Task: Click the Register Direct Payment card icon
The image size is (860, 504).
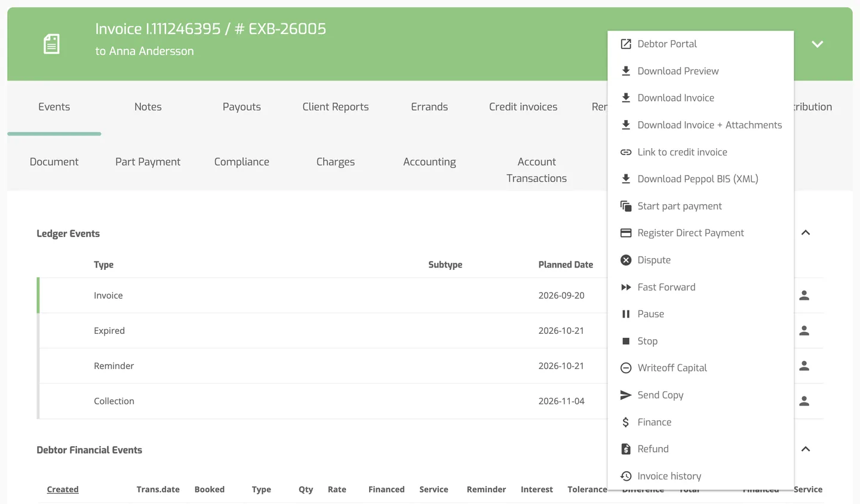Action: 626,233
